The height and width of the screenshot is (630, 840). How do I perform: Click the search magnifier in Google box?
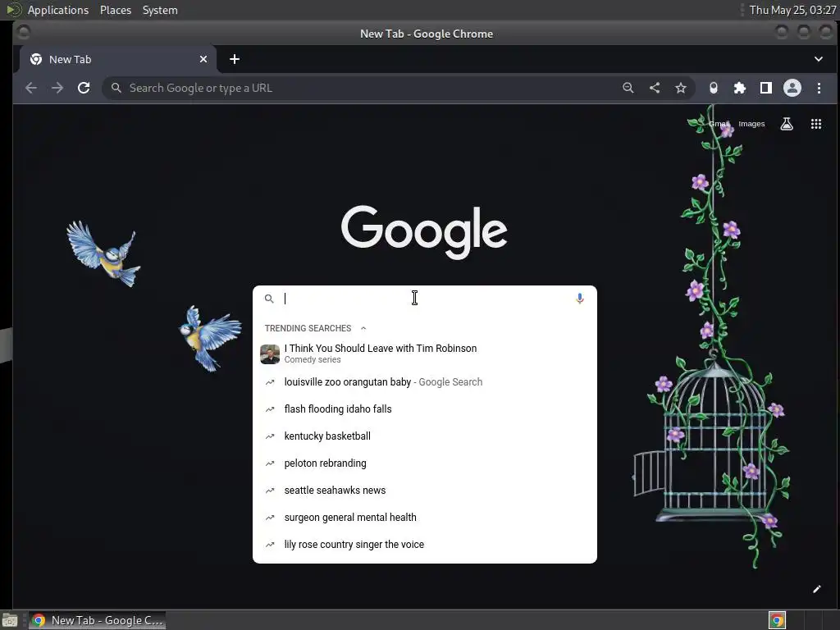click(x=269, y=299)
